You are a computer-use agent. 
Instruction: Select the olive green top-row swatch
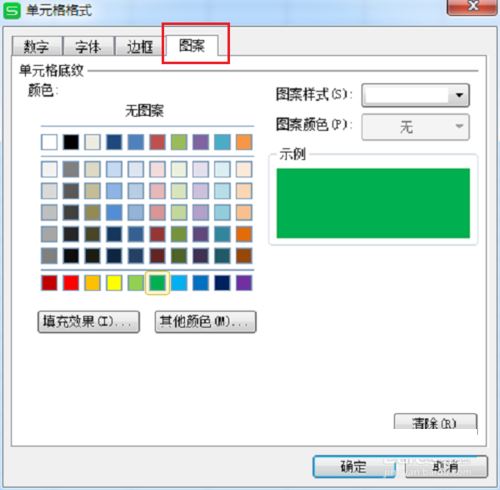tap(179, 142)
